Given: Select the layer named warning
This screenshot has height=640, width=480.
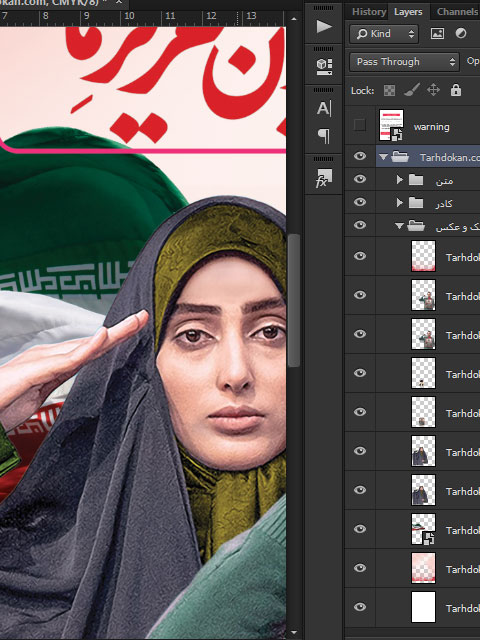Looking at the screenshot, I should (431, 127).
